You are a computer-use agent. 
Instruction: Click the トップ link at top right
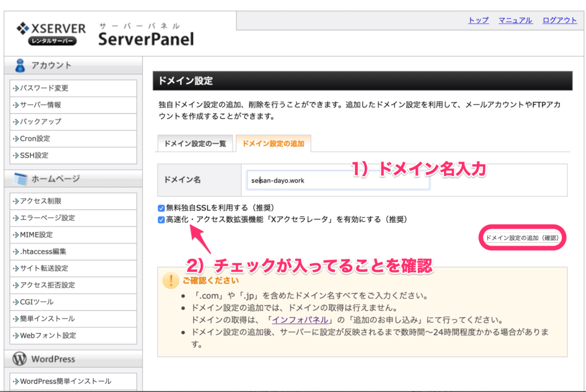(x=478, y=19)
